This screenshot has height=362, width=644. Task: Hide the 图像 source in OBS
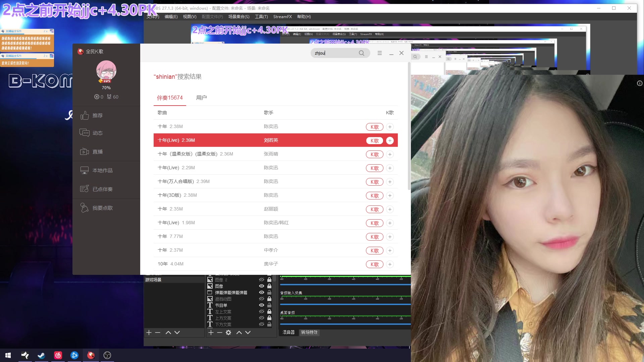pos(261,286)
